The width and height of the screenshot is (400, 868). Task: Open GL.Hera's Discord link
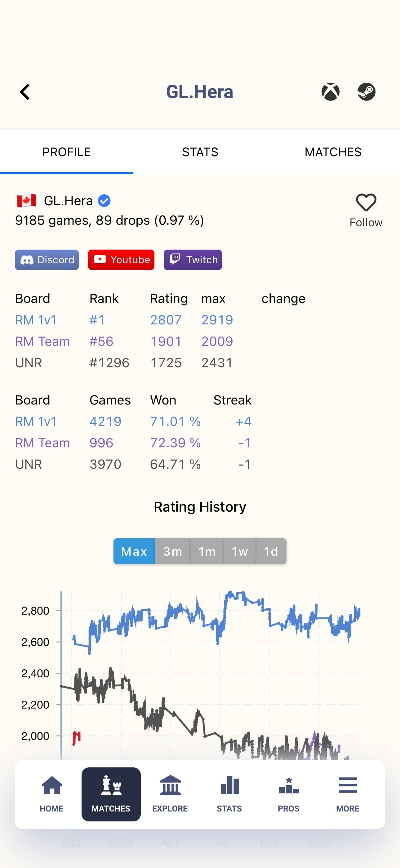point(47,260)
